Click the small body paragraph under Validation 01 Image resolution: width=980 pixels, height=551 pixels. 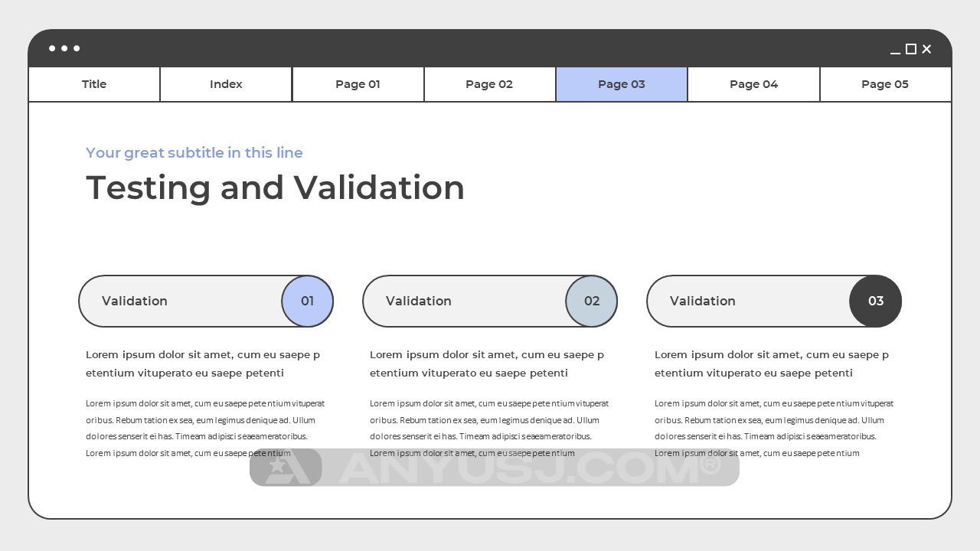click(205, 428)
